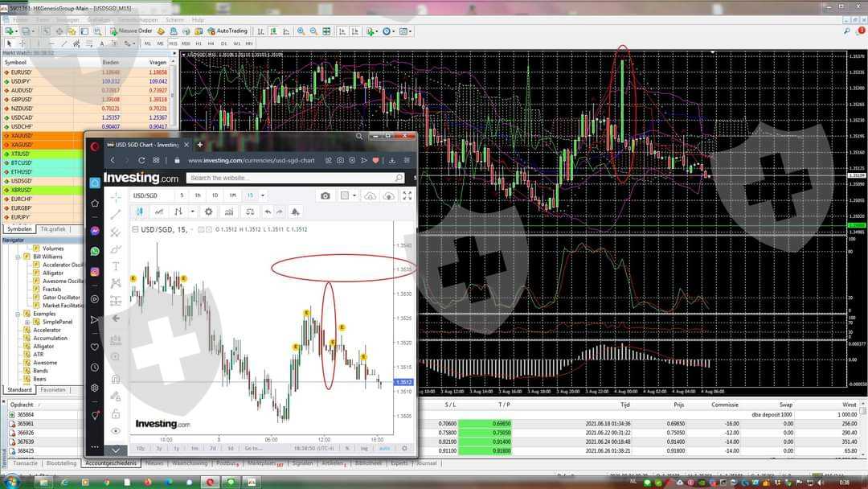The image size is (868, 489).
Task: Open WhatsApp in the Opera sidebar
Action: click(95, 251)
